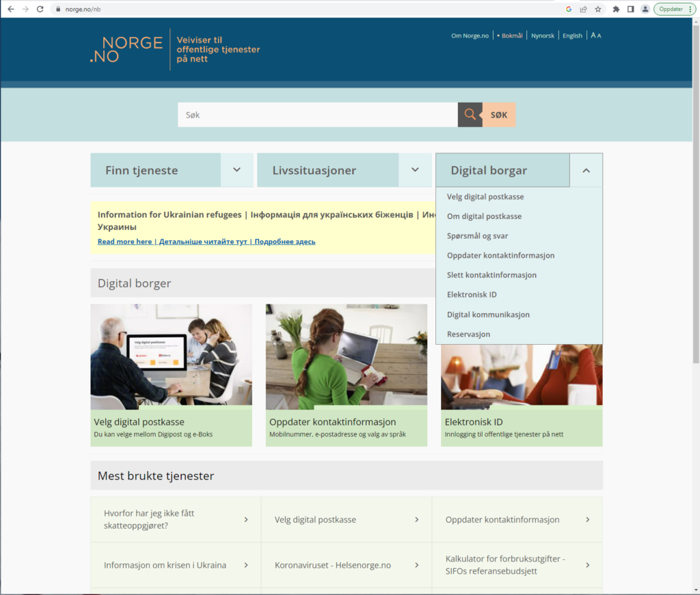Expand the Livssituasjoner dropdown
The width and height of the screenshot is (700, 595).
pyautogui.click(x=415, y=170)
